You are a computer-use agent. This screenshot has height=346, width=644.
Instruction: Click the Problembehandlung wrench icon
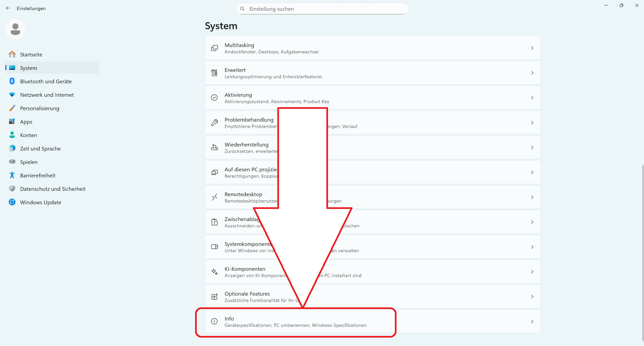pos(214,123)
